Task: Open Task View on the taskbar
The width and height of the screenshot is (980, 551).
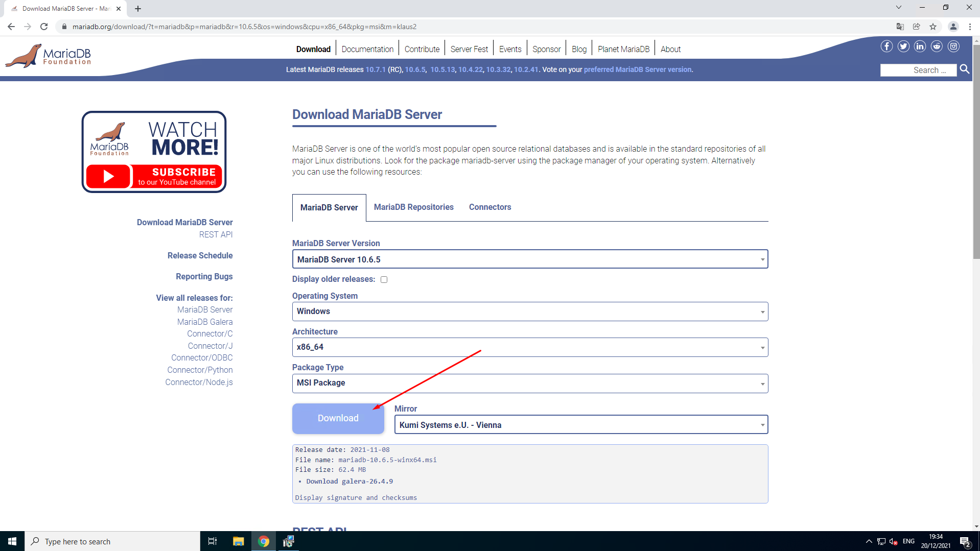Action: pos(213,541)
